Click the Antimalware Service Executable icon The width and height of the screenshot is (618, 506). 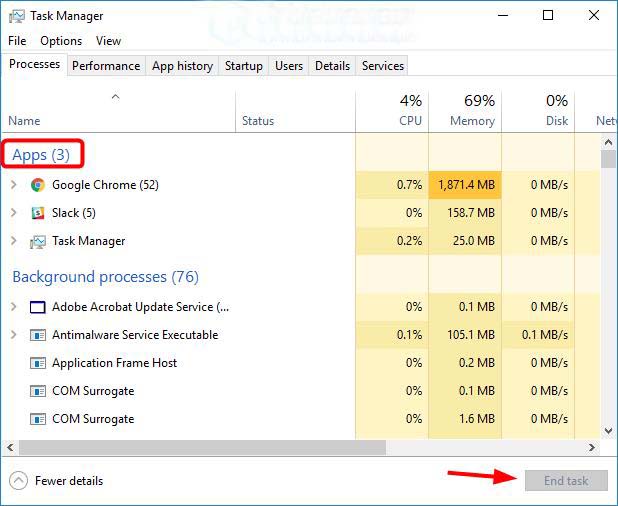pos(38,335)
